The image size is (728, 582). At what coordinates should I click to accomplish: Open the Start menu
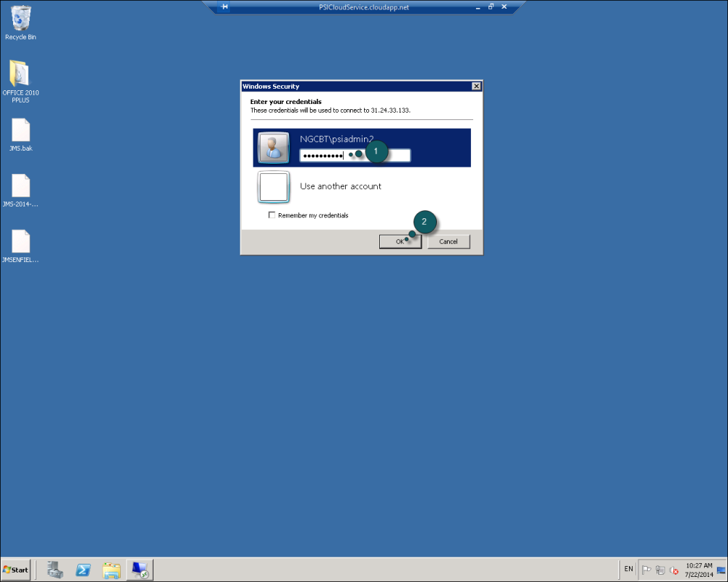coord(16,570)
